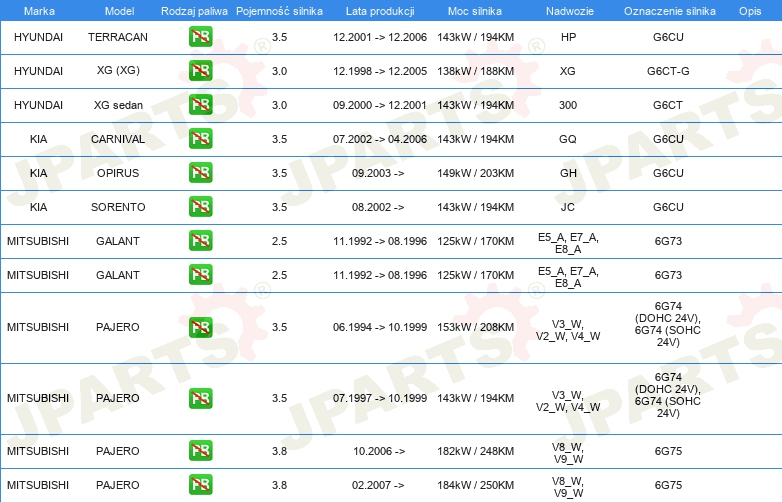Viewport: 782px width, 502px height.
Task: Click the fuel icon in the 143kW PAJERO row
Action: tap(200, 398)
